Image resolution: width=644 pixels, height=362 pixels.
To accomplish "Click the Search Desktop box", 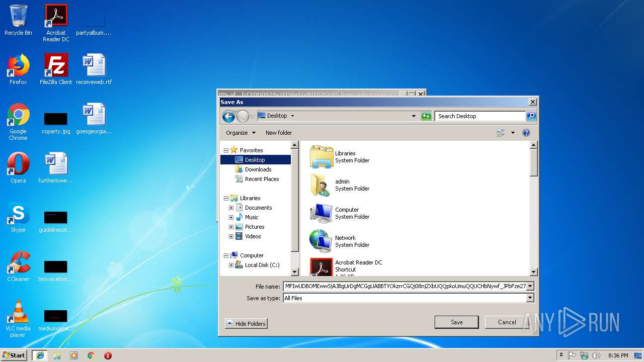I will click(480, 116).
